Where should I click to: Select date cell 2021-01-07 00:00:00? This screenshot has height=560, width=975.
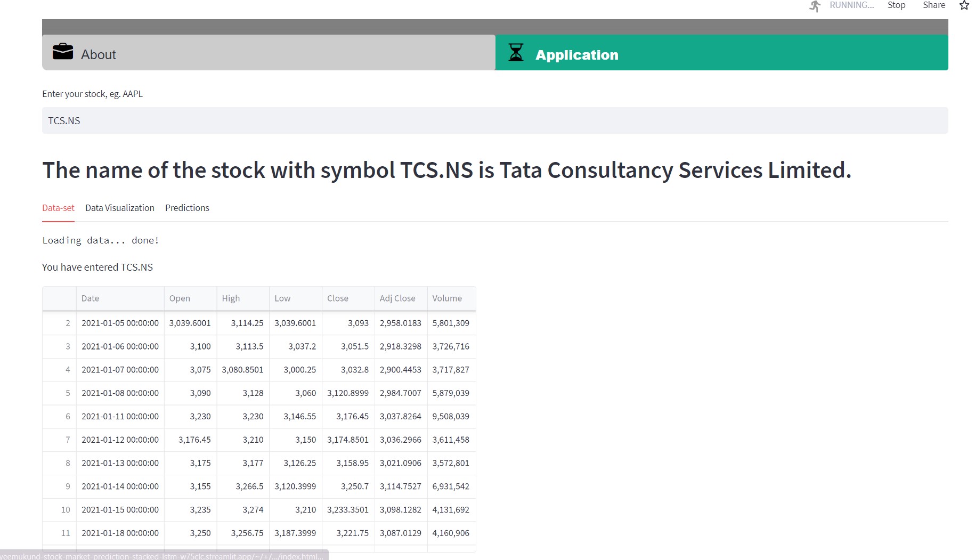pyautogui.click(x=120, y=370)
